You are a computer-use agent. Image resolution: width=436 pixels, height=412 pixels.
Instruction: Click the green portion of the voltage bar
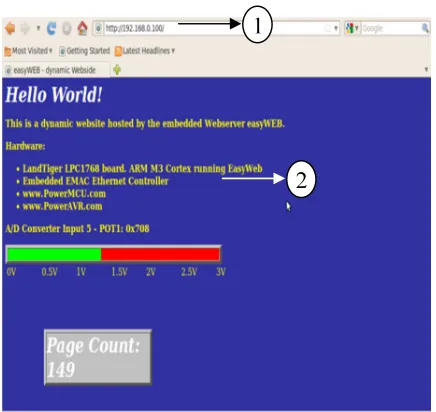(54, 254)
